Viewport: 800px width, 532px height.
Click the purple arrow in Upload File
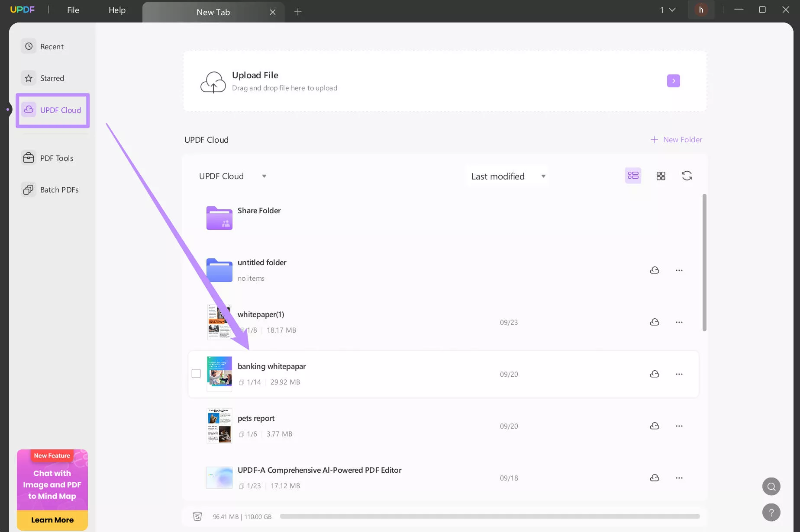click(674, 81)
